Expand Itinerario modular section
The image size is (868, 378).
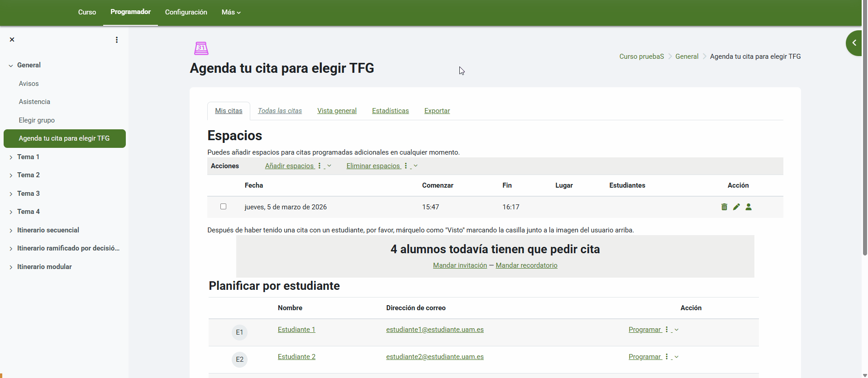point(11,267)
